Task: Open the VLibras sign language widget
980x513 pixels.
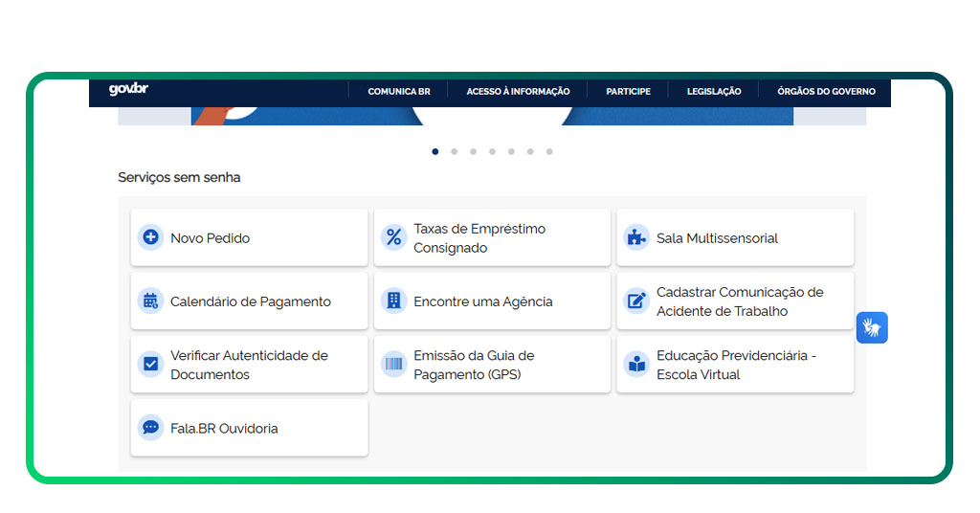Action: pos(872,327)
